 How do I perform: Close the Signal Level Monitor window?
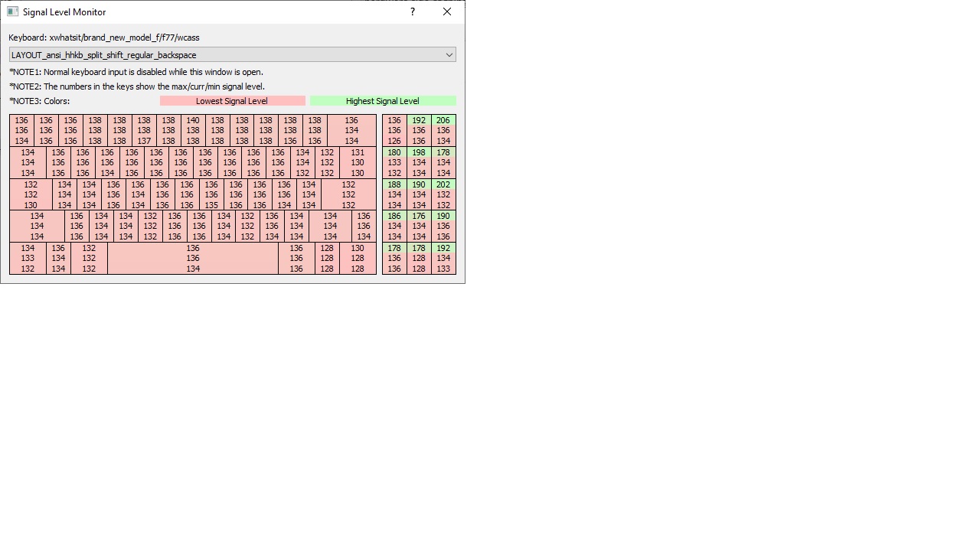click(x=447, y=11)
